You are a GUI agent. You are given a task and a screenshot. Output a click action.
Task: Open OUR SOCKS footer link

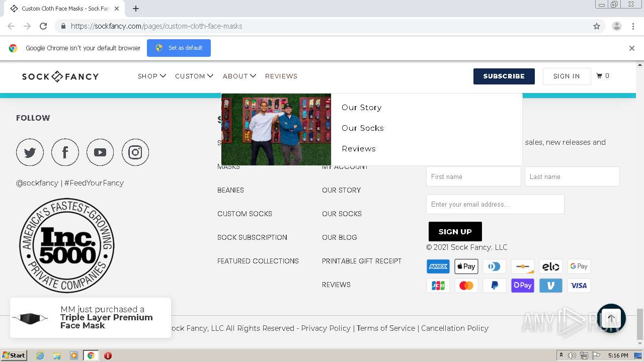pyautogui.click(x=342, y=214)
